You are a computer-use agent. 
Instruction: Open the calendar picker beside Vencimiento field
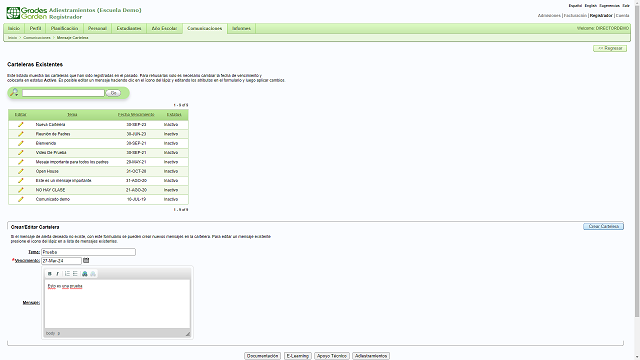click(86, 260)
